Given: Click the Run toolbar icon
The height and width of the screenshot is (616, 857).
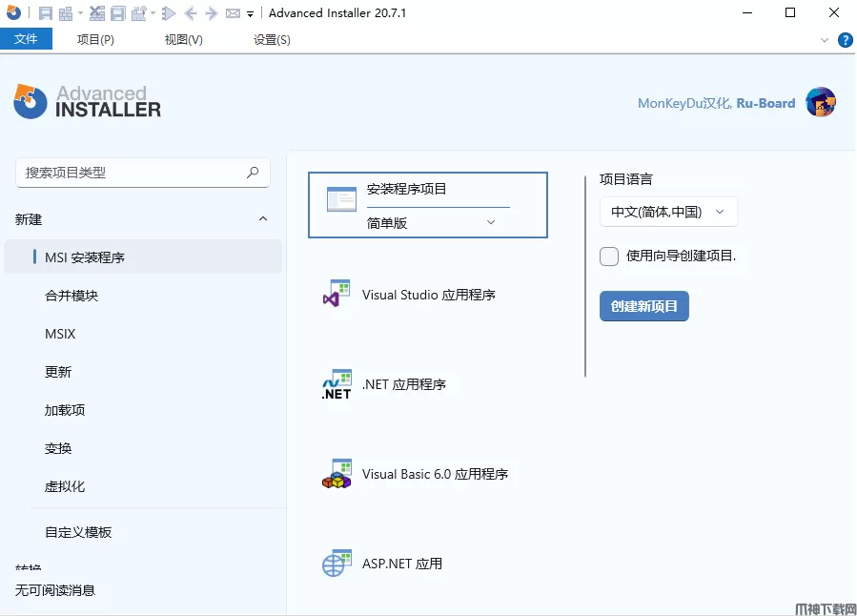Looking at the screenshot, I should click(169, 13).
